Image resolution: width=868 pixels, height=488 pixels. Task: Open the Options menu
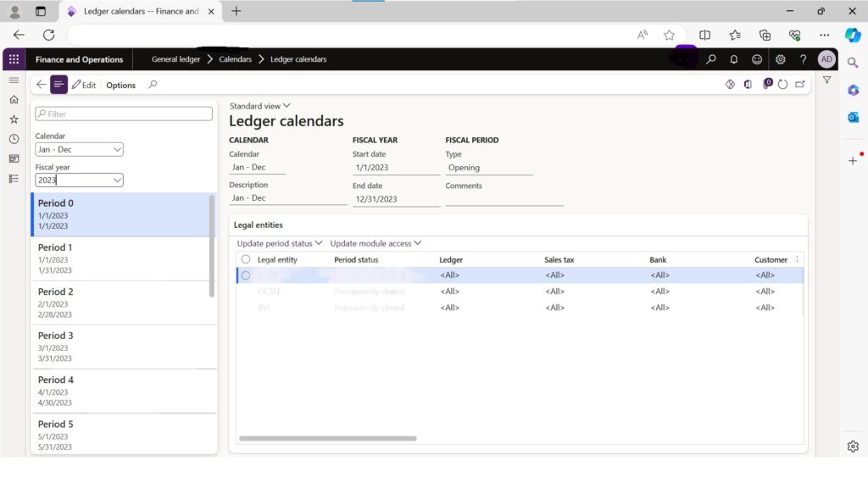pyautogui.click(x=120, y=86)
